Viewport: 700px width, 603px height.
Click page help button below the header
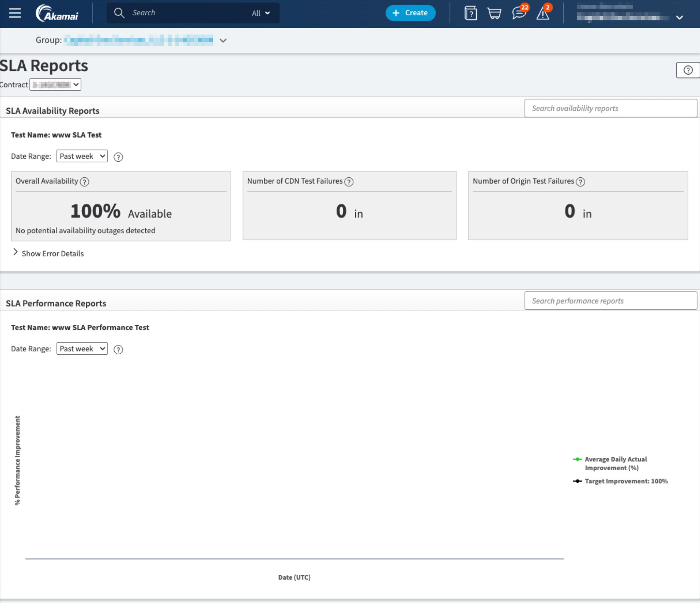[688, 70]
